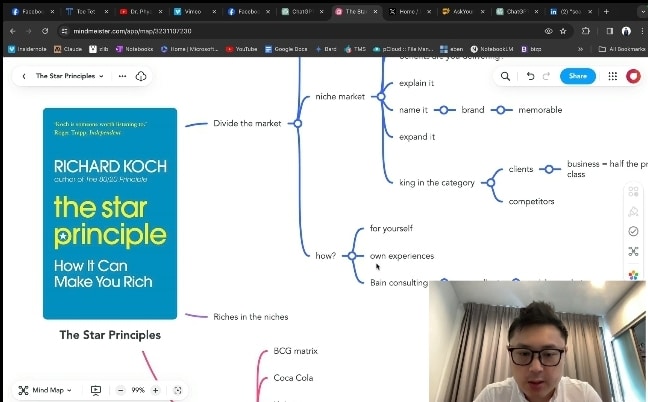Open the Google Docs bookmark
Screen dimensions: 648x402
286,49
